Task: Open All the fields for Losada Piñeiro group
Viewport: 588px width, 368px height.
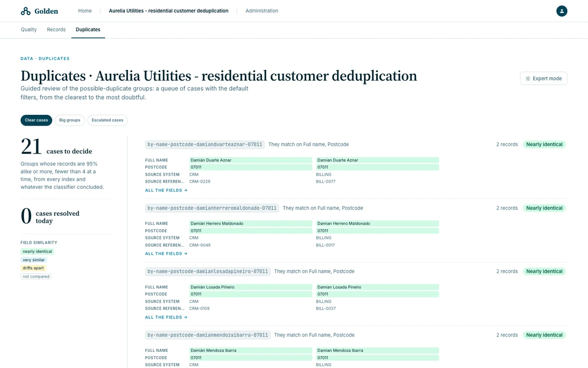Action: tap(166, 317)
